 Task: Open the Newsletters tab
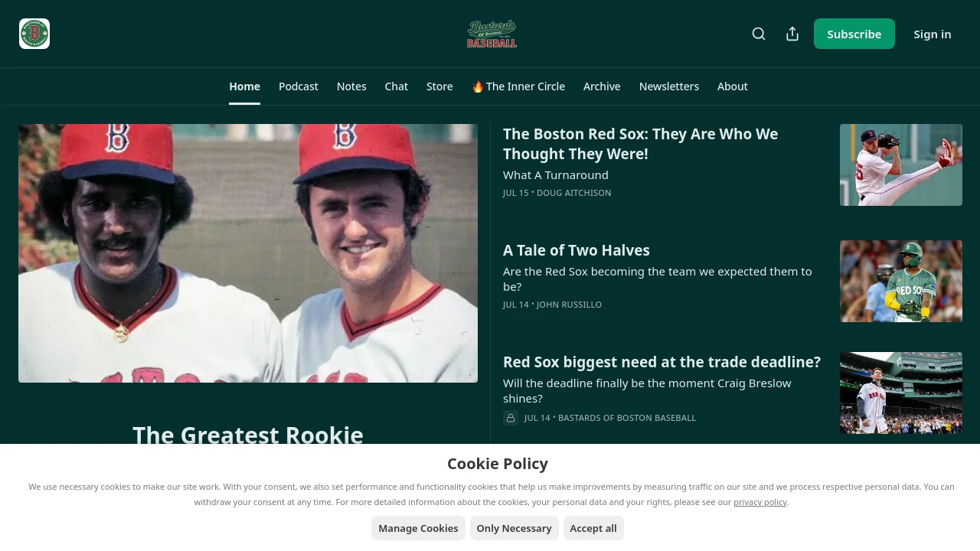(669, 86)
